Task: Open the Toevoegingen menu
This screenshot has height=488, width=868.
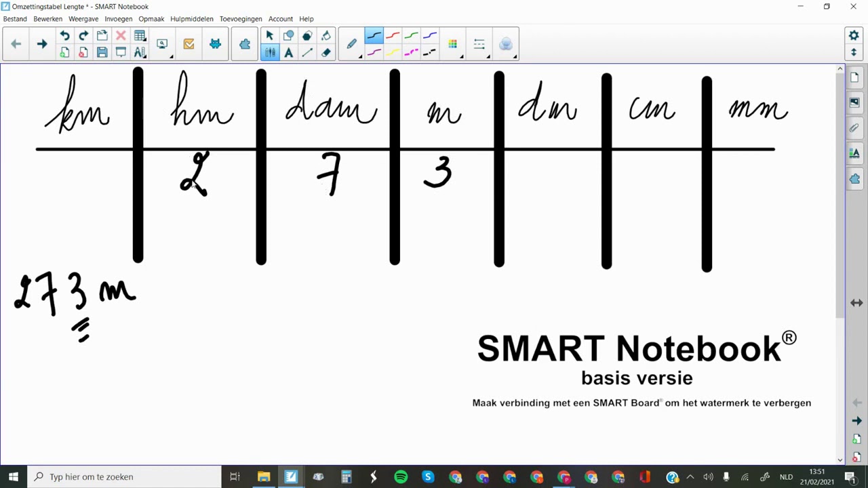Action: pos(241,19)
